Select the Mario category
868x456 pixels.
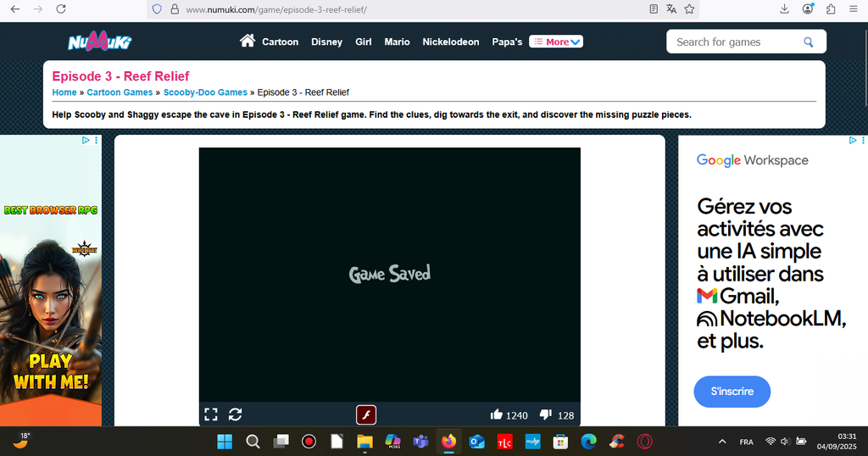coord(397,42)
